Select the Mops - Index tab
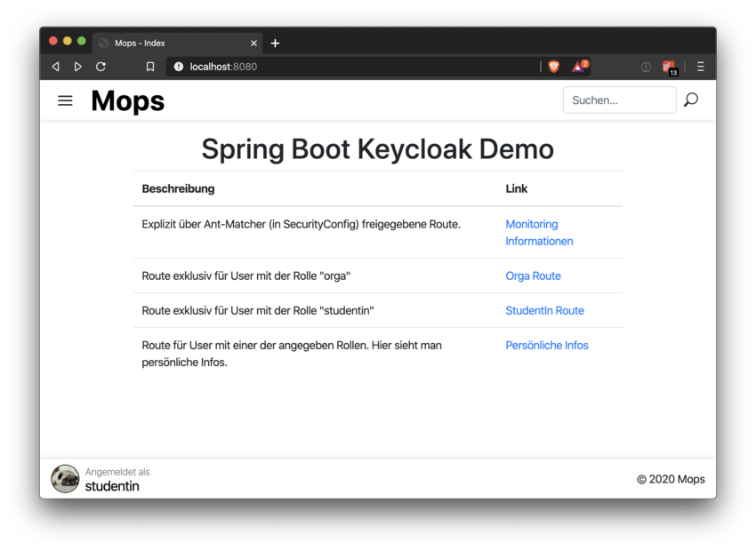Viewport: 756px width, 551px height. pos(177,44)
